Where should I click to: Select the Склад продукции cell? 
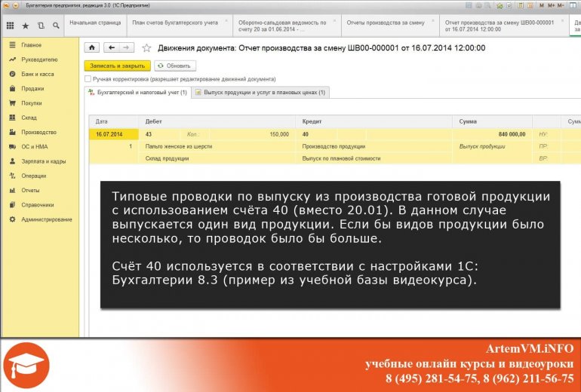pyautogui.click(x=217, y=158)
